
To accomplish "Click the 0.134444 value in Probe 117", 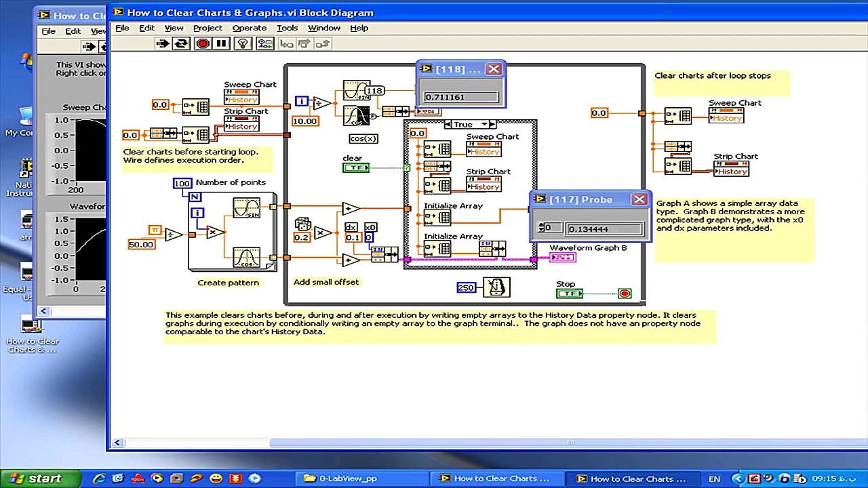I will pos(604,229).
